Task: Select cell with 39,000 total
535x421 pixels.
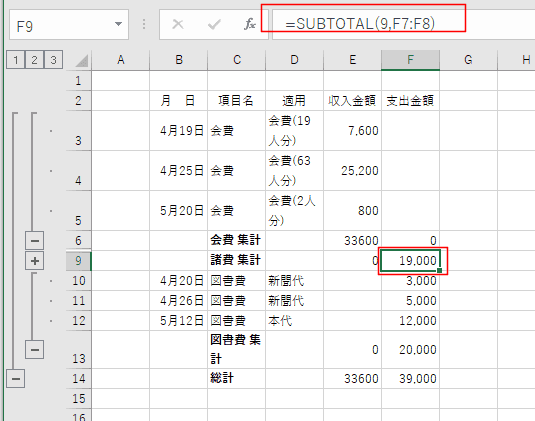Action: pos(410,379)
